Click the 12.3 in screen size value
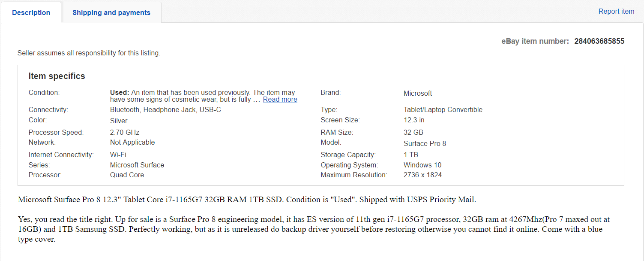This screenshot has height=261, width=644. 414,120
